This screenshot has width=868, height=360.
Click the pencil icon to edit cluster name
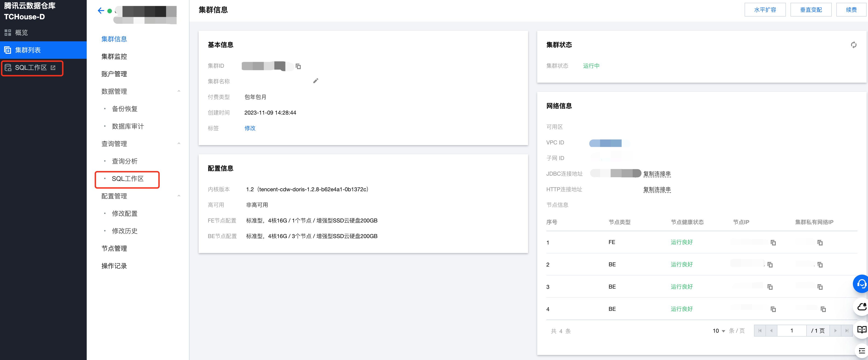315,81
